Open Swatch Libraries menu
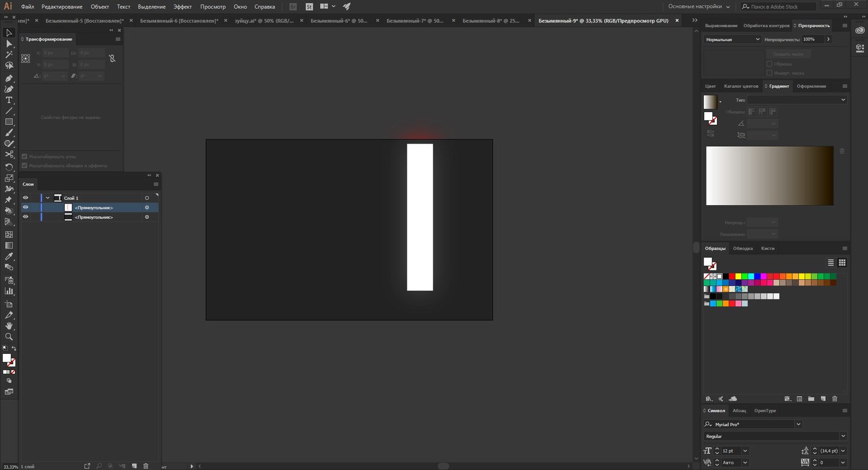The width and height of the screenshot is (868, 470). (708, 399)
